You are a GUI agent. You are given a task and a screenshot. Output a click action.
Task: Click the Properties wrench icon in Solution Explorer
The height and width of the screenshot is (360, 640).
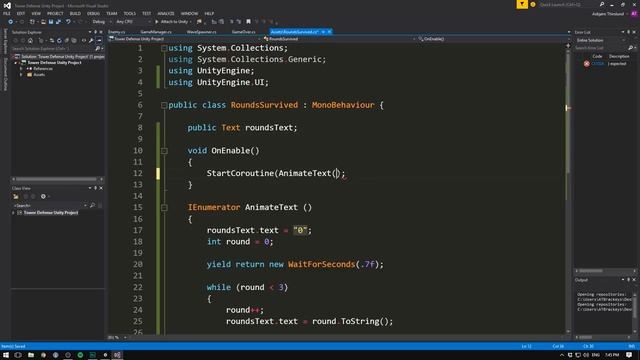pyautogui.click(x=91, y=40)
